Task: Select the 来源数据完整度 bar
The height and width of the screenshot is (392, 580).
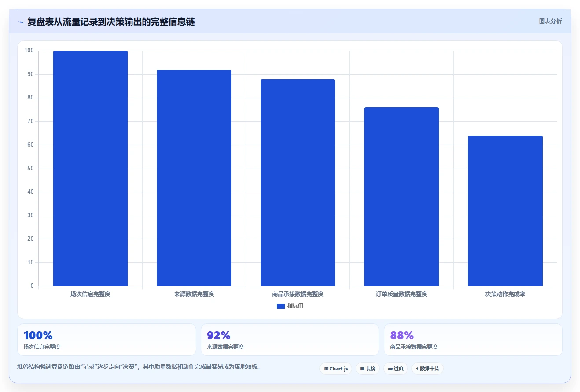Action: point(194,178)
